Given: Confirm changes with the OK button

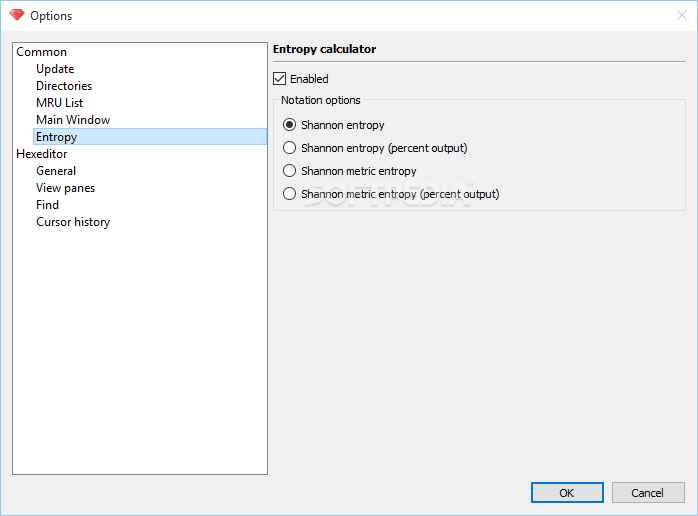Looking at the screenshot, I should pyautogui.click(x=567, y=492).
